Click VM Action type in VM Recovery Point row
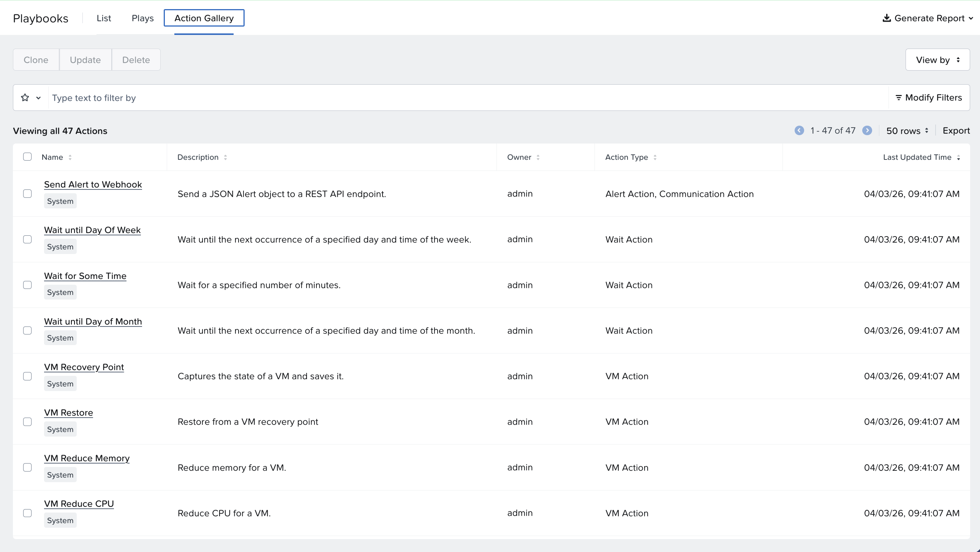 pos(627,376)
